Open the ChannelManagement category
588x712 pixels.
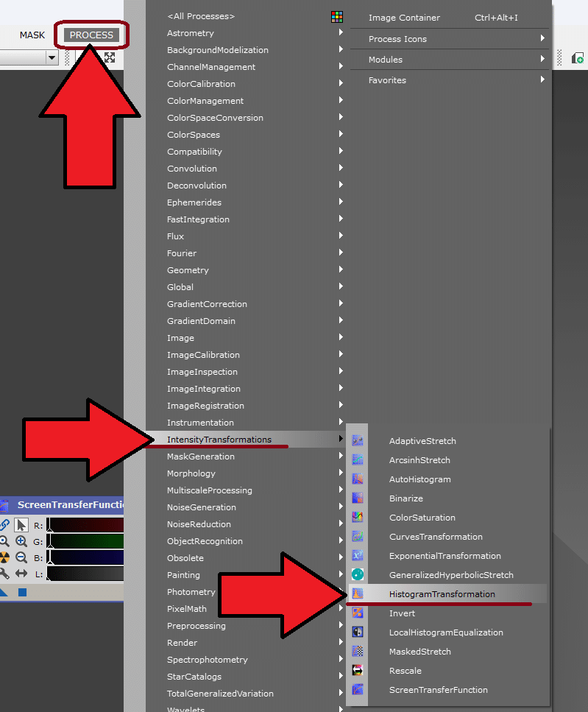point(211,67)
